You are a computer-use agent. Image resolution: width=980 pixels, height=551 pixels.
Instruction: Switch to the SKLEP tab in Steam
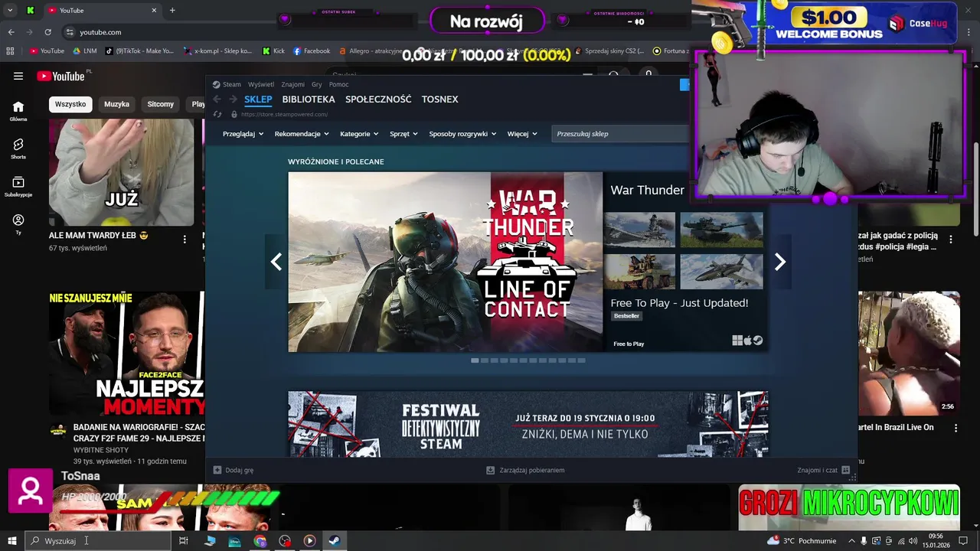coord(258,99)
